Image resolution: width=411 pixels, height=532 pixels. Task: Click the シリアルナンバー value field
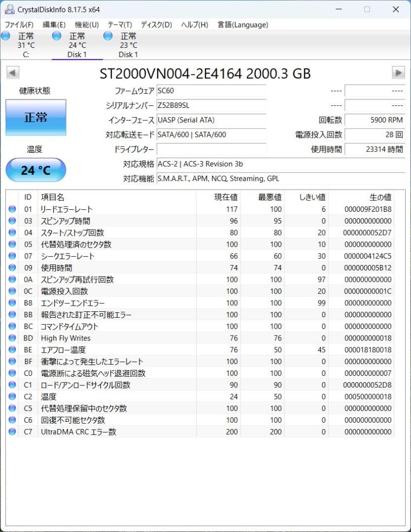click(211, 105)
